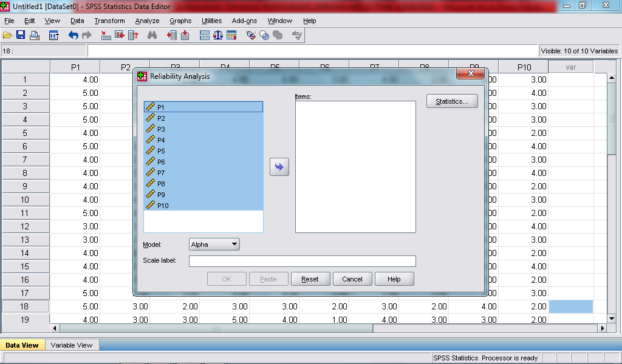This screenshot has width=622, height=364.
Task: Click row header 18 in the data grid
Action: pos(26,306)
